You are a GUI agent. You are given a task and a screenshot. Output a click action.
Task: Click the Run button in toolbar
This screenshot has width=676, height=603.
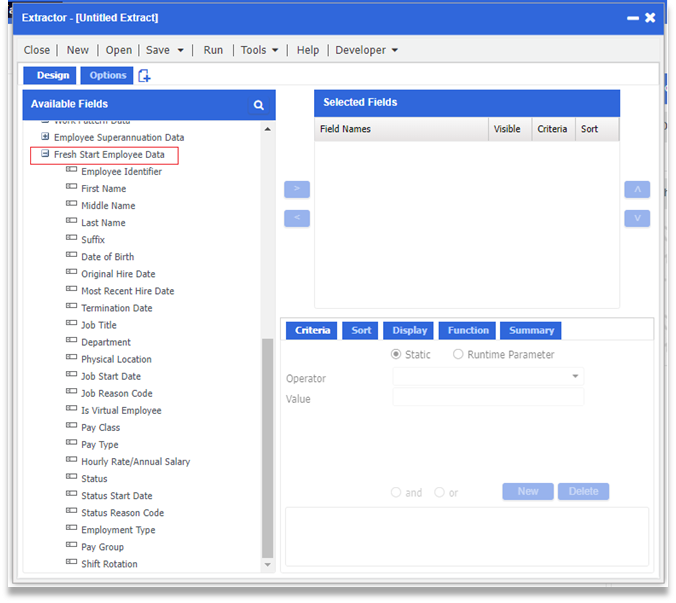click(x=213, y=50)
